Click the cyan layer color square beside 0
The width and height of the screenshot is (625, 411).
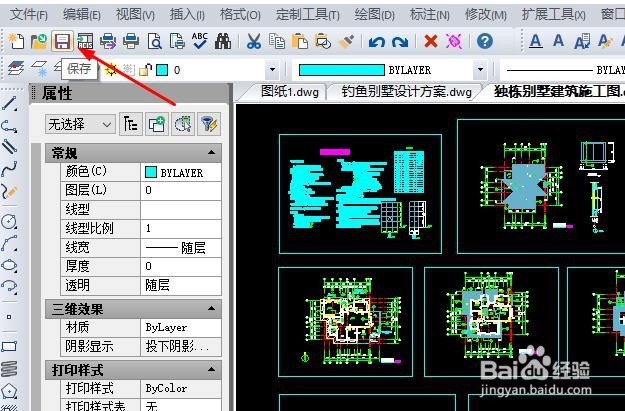tap(162, 70)
